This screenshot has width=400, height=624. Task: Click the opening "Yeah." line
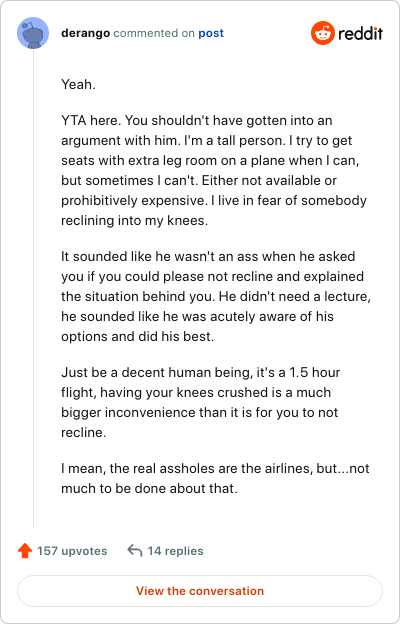click(x=78, y=84)
